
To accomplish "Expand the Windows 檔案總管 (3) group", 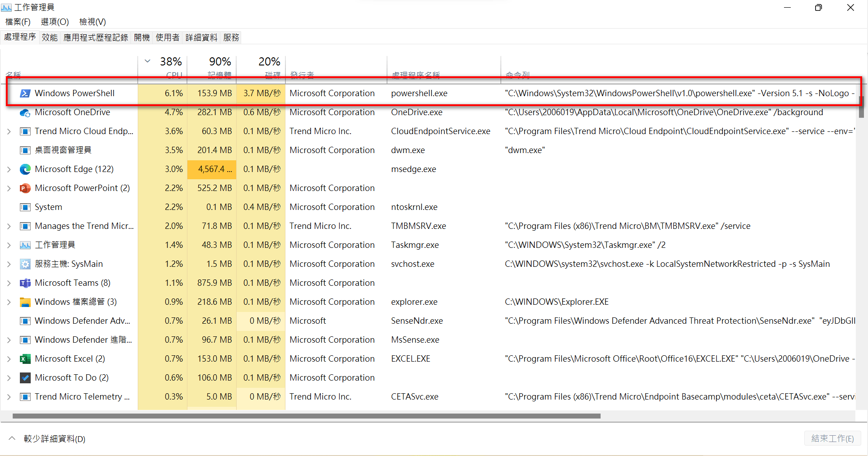I will click(9, 302).
